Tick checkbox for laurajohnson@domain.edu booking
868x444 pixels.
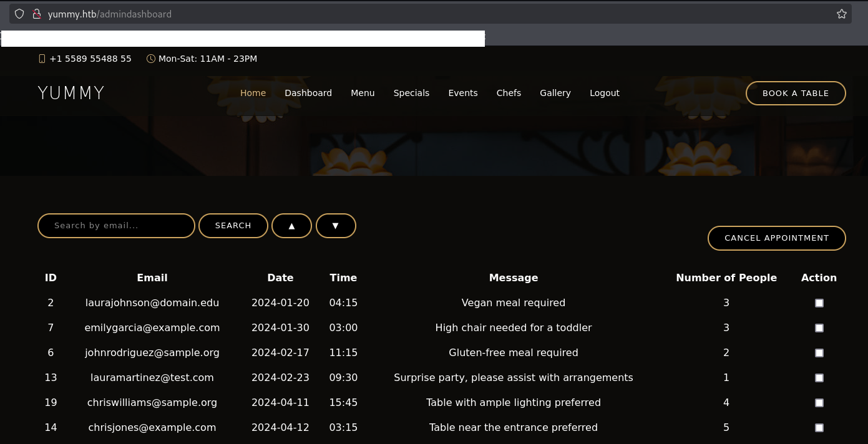tap(819, 303)
